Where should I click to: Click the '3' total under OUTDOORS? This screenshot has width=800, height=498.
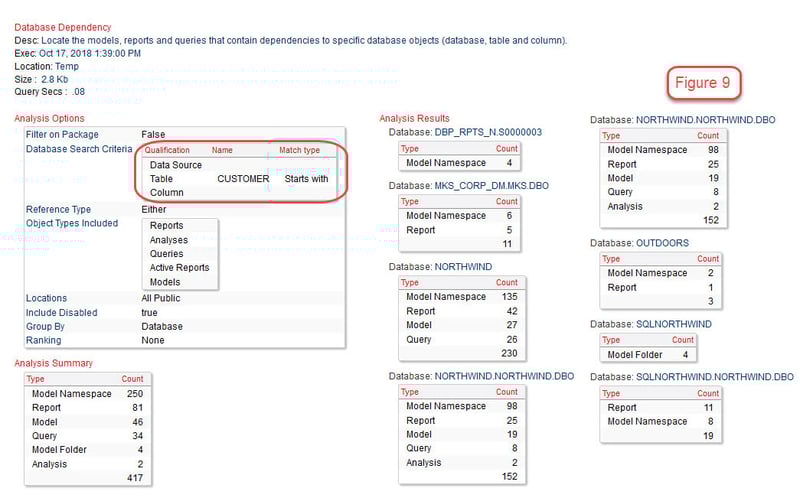click(711, 302)
